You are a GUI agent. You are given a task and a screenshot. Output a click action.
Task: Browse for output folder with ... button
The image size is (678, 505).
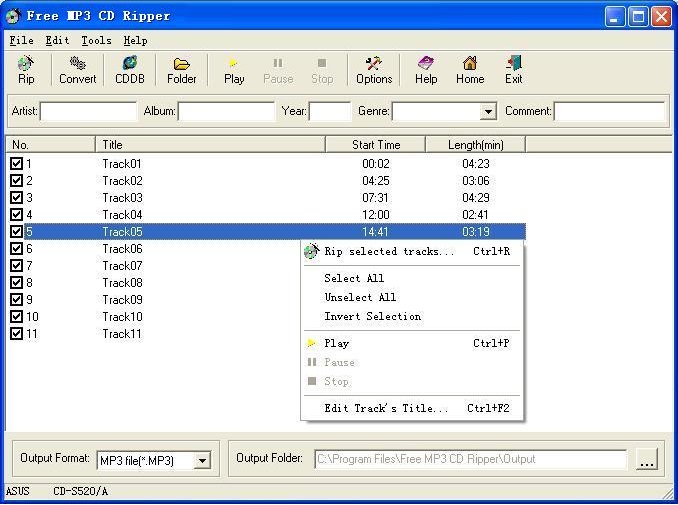(x=647, y=460)
